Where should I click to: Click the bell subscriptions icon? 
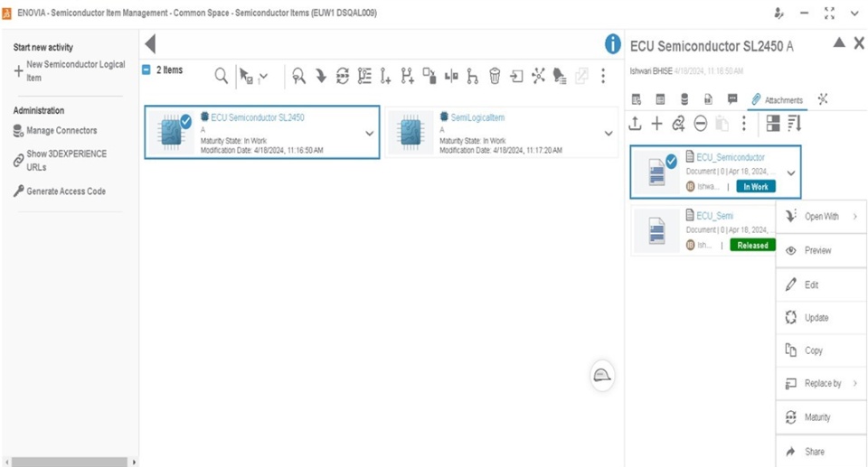(560, 76)
